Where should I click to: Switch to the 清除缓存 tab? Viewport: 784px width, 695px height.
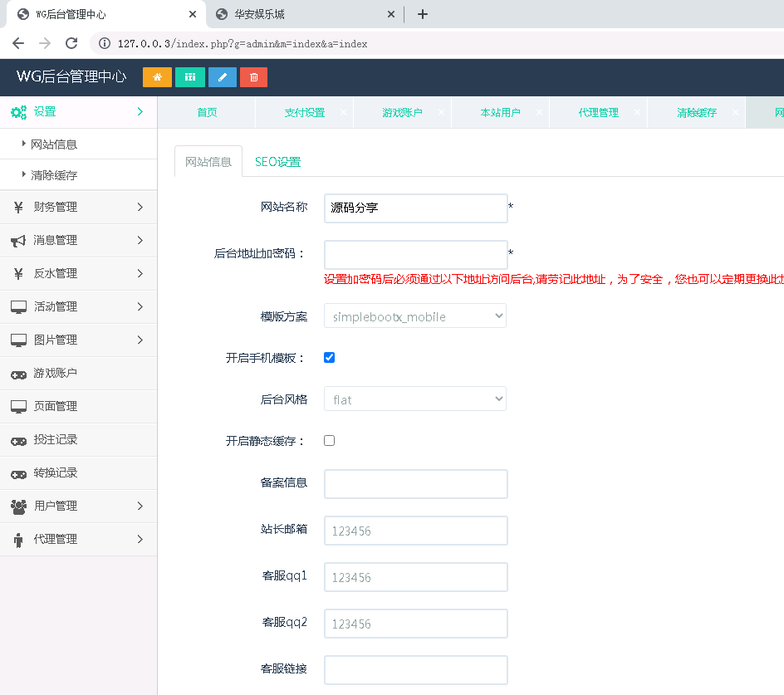[696, 112]
